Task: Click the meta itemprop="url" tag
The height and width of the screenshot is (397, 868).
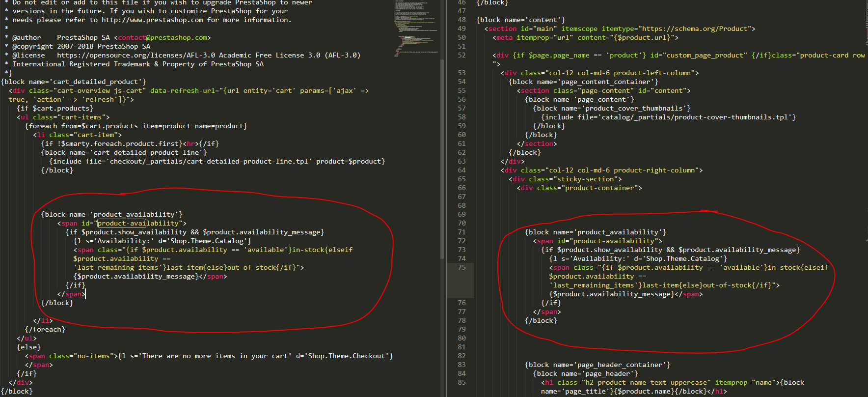Action: pos(586,38)
